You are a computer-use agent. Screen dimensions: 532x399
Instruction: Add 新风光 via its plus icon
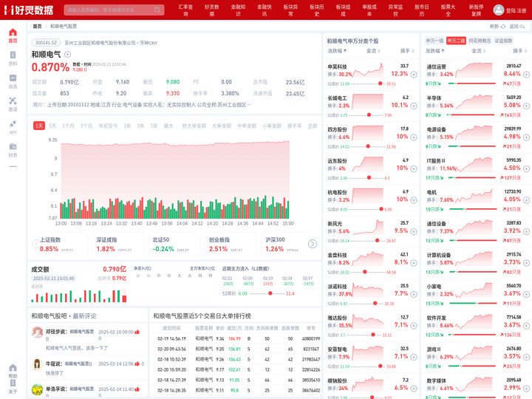coord(414,231)
